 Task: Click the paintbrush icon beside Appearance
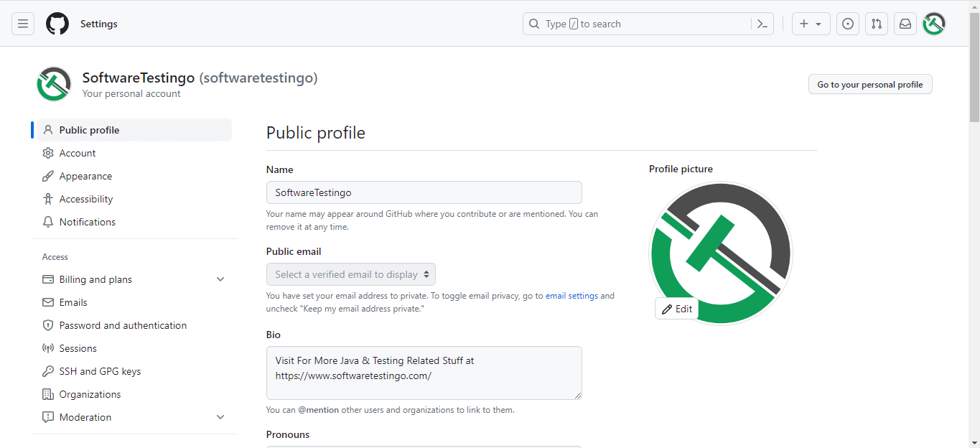tap(48, 176)
